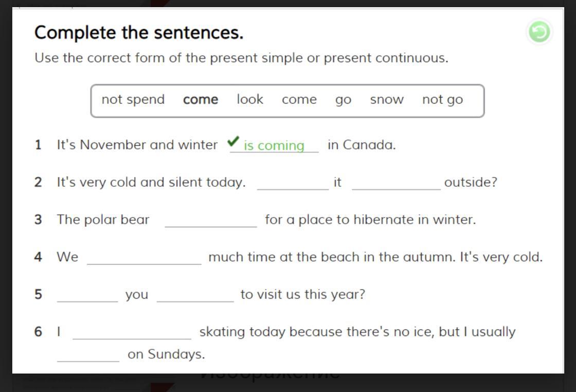Click the 'Complete the sentences.' heading

pos(139,33)
